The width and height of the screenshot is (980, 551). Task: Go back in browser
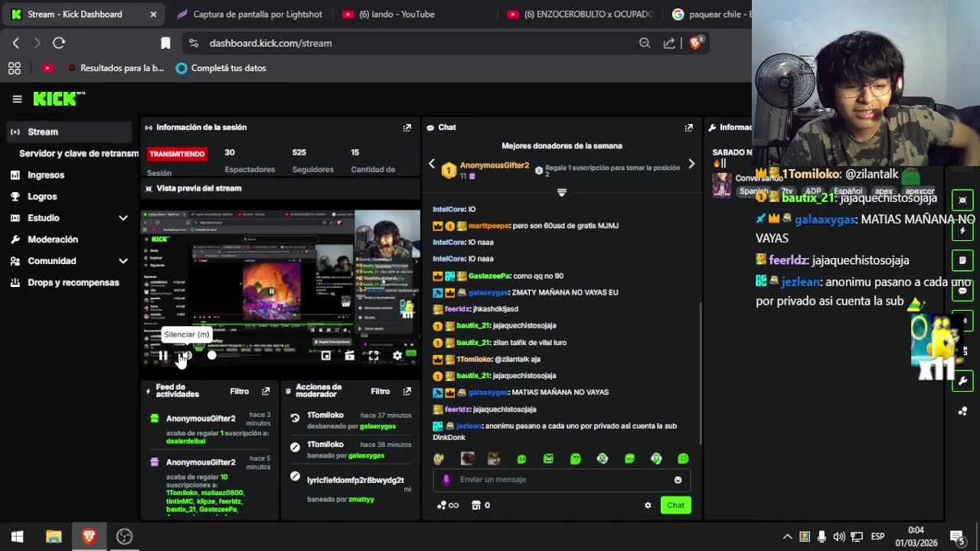pos(16,44)
